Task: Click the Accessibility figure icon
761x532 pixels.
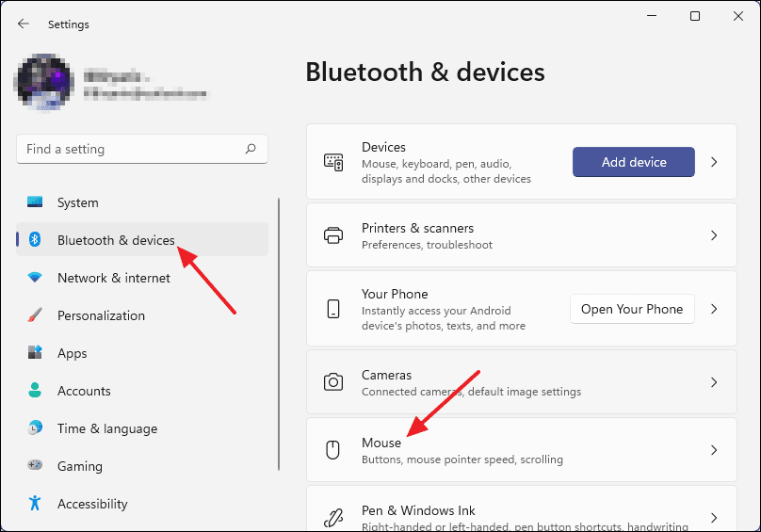Action: point(35,503)
